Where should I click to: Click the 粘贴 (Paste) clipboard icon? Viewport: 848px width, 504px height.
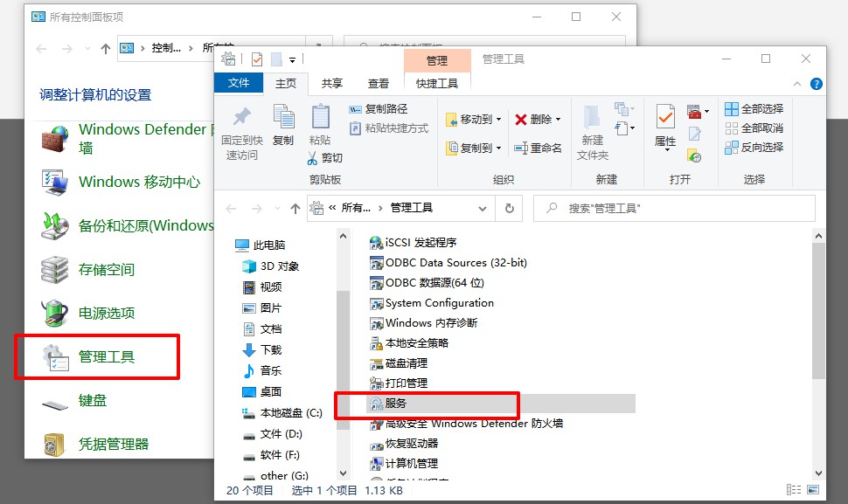coord(320,122)
